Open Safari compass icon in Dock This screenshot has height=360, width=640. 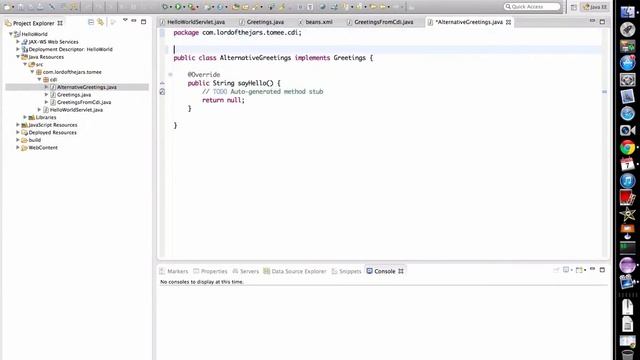[x=627, y=113]
